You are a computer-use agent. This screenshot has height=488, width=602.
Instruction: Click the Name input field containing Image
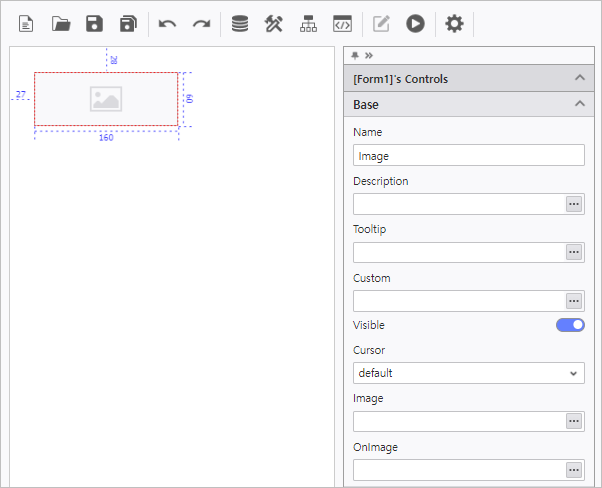(x=468, y=155)
